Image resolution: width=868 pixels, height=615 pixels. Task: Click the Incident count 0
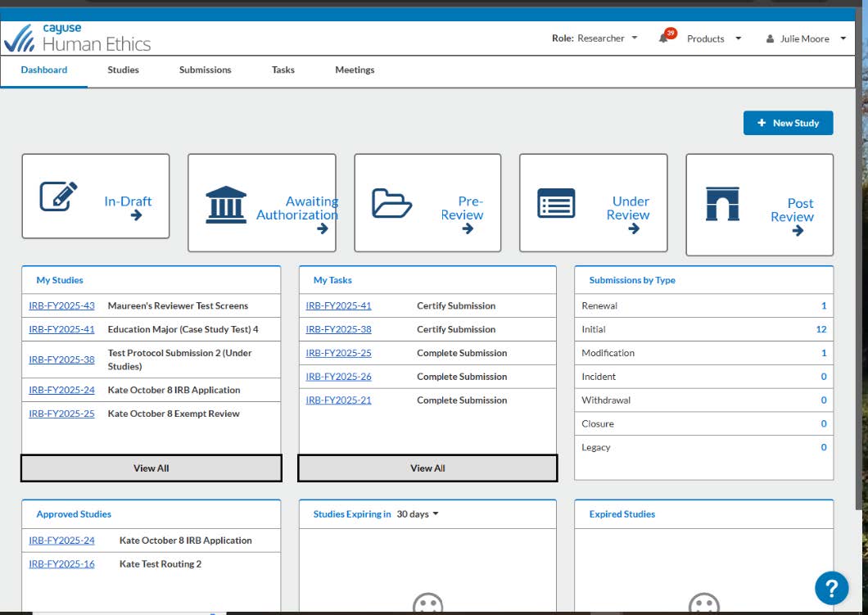point(824,377)
